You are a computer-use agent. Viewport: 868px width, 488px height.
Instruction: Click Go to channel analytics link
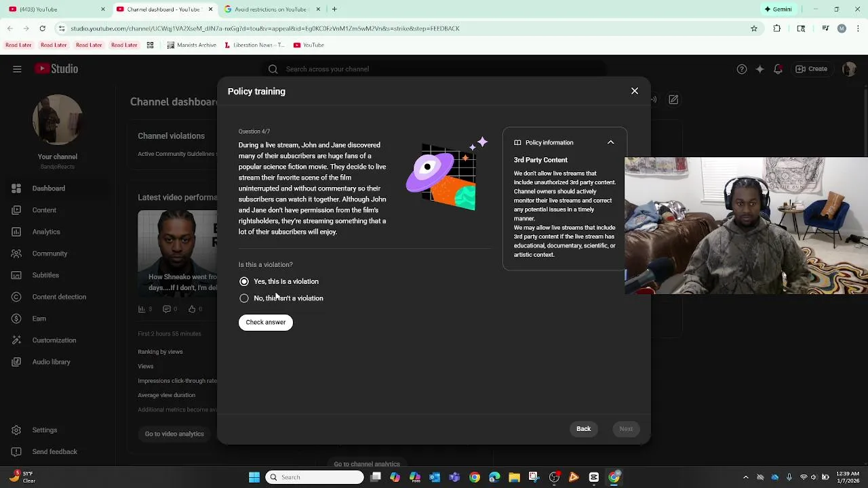(x=367, y=464)
